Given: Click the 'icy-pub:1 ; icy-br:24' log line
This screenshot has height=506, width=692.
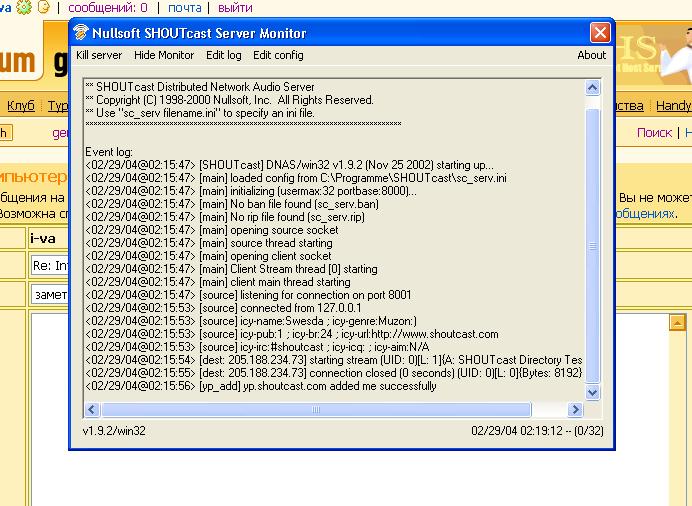Looking at the screenshot, I should pyautogui.click(x=292, y=334).
